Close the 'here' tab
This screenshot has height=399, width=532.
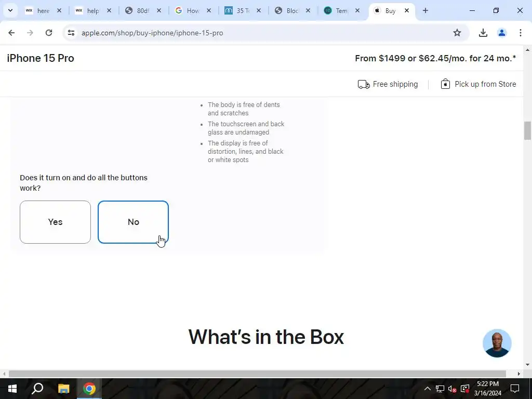point(59,10)
